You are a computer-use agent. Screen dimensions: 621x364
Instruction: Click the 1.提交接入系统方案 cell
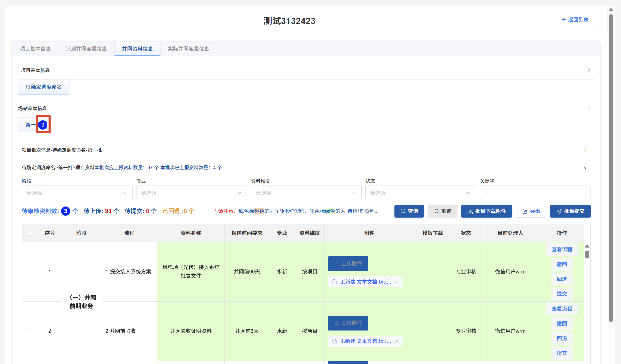[129, 272]
